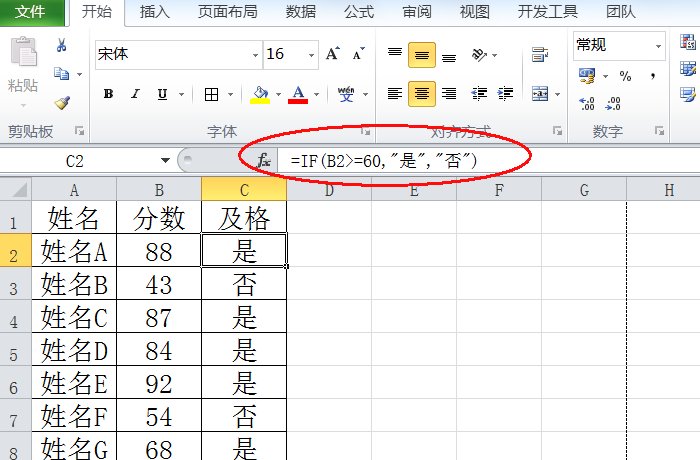Screen dimensions: 700x460
Task: Open 对齐方式 dialog launcher
Action: [x=557, y=130]
